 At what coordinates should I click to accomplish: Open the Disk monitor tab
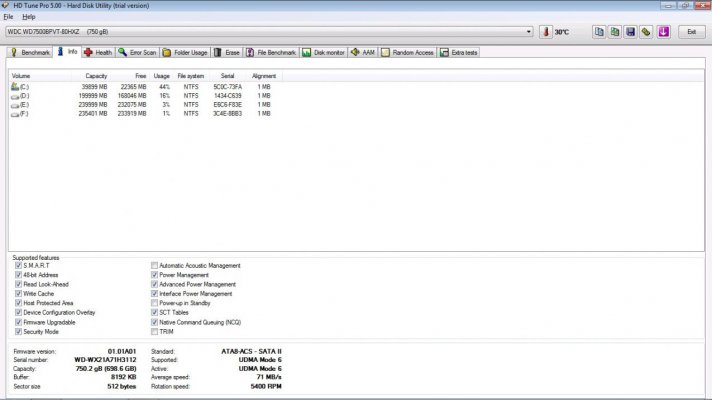tap(323, 53)
